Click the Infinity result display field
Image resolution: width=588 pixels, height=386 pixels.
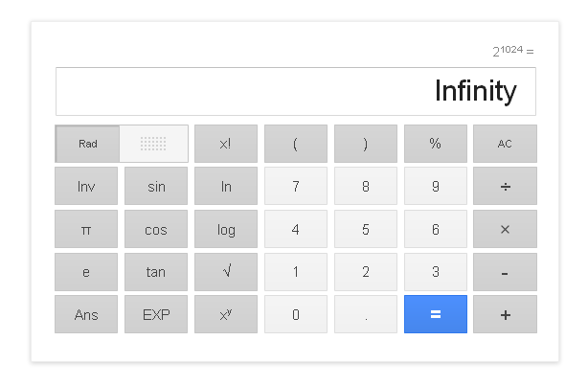[295, 92]
